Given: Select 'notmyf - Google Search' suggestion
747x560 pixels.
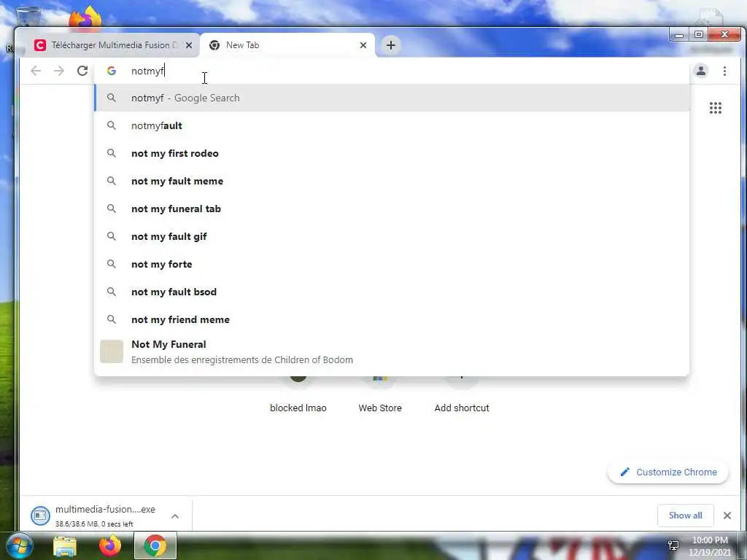Looking at the screenshot, I should click(392, 98).
